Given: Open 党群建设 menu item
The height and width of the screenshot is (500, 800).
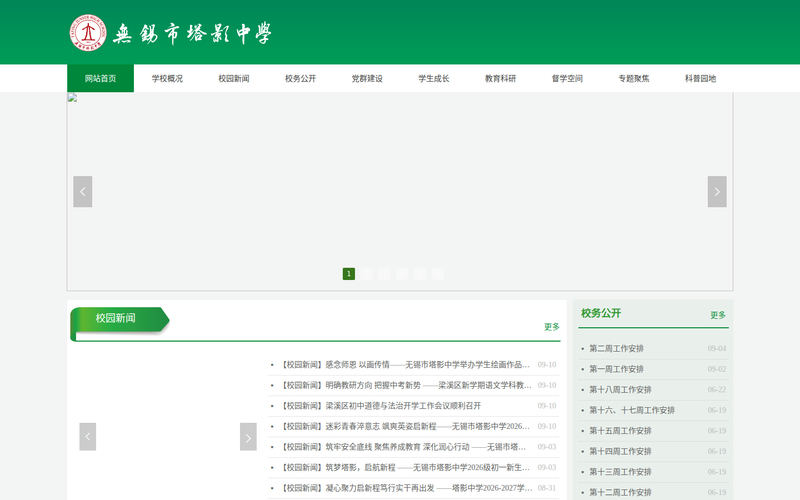Looking at the screenshot, I should (367, 78).
